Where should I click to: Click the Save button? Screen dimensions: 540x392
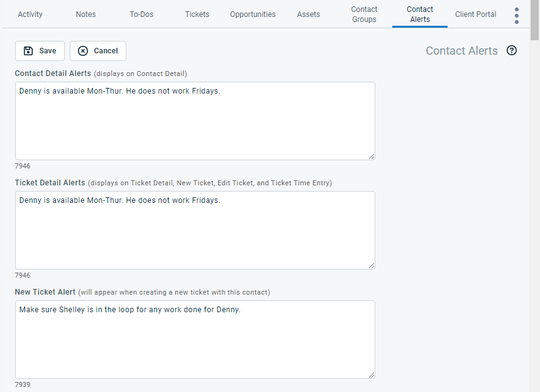[40, 51]
